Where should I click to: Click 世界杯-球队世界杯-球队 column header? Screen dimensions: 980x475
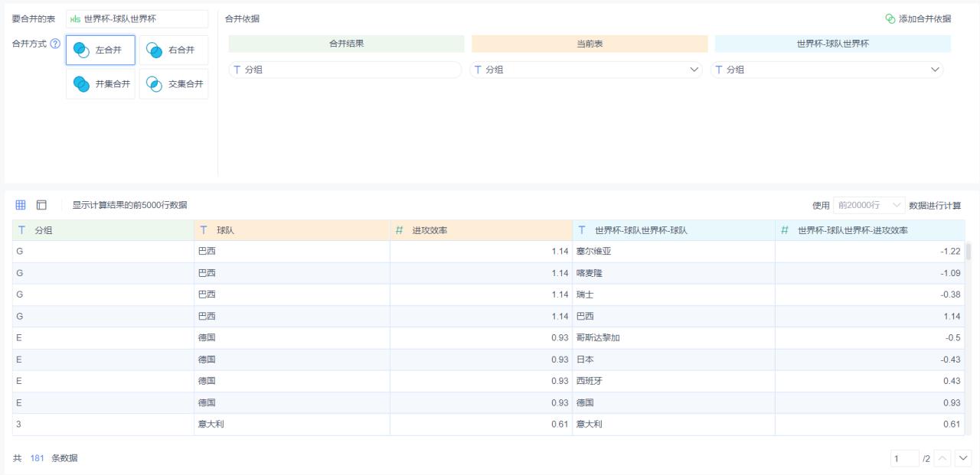[673, 230]
